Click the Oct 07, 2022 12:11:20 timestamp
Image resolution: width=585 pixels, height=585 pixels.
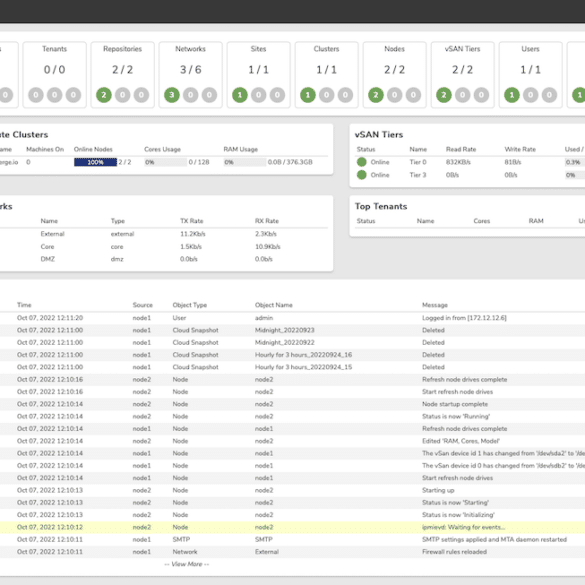[x=50, y=318]
